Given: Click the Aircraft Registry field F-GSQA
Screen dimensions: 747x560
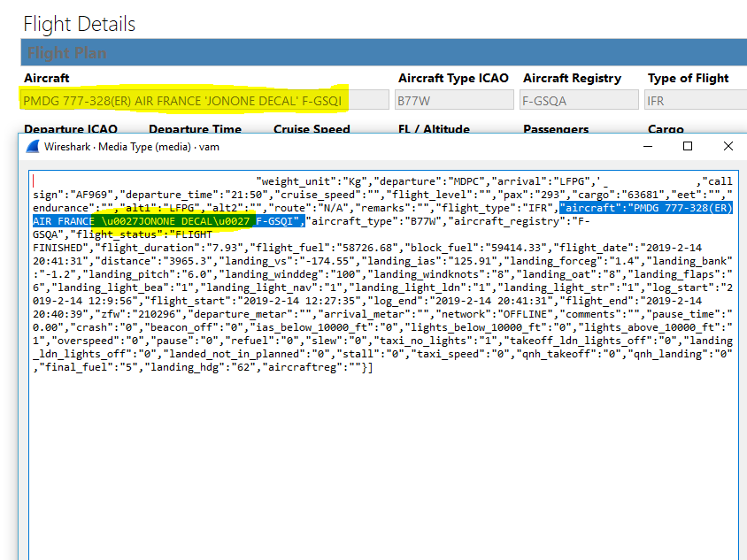Looking at the screenshot, I should tap(579, 101).
